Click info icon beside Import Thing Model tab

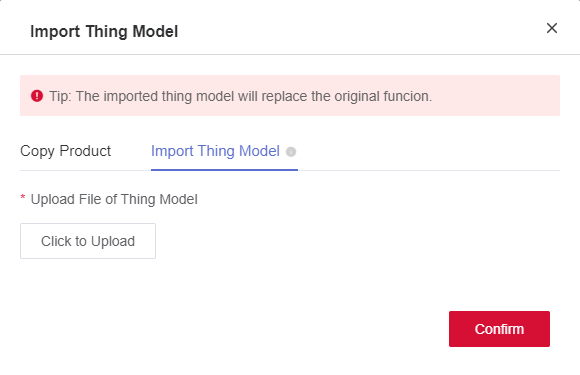pyautogui.click(x=291, y=152)
